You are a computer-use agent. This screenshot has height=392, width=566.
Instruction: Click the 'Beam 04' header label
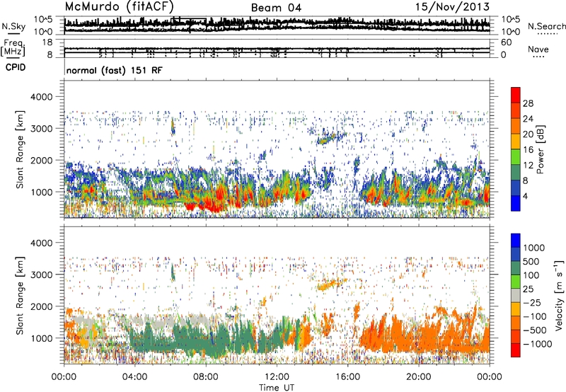[276, 8]
